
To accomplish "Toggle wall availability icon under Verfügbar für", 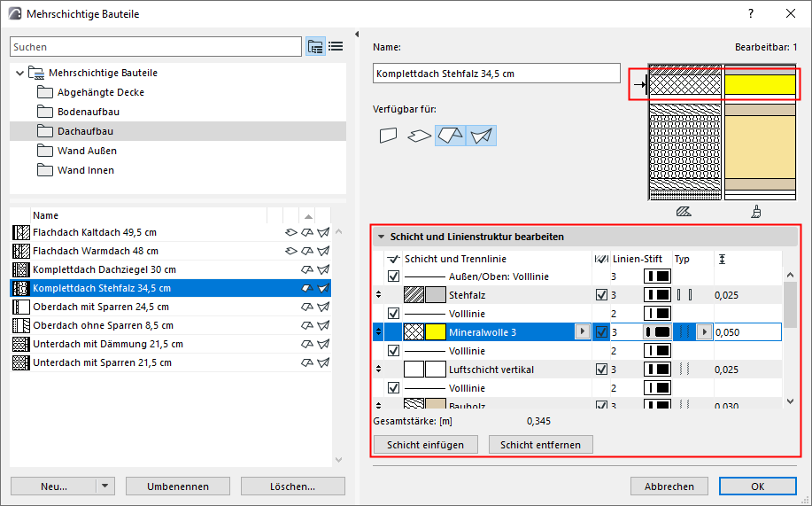I will (389, 136).
